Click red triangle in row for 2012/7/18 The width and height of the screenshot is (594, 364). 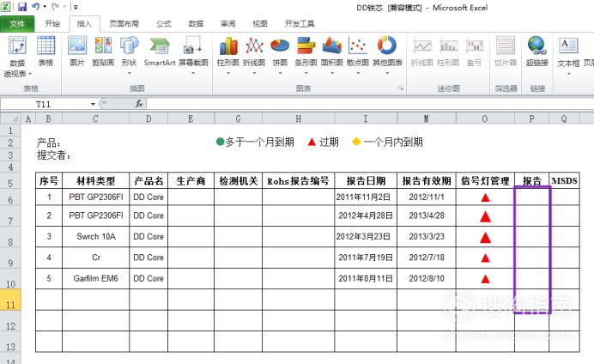point(485,258)
